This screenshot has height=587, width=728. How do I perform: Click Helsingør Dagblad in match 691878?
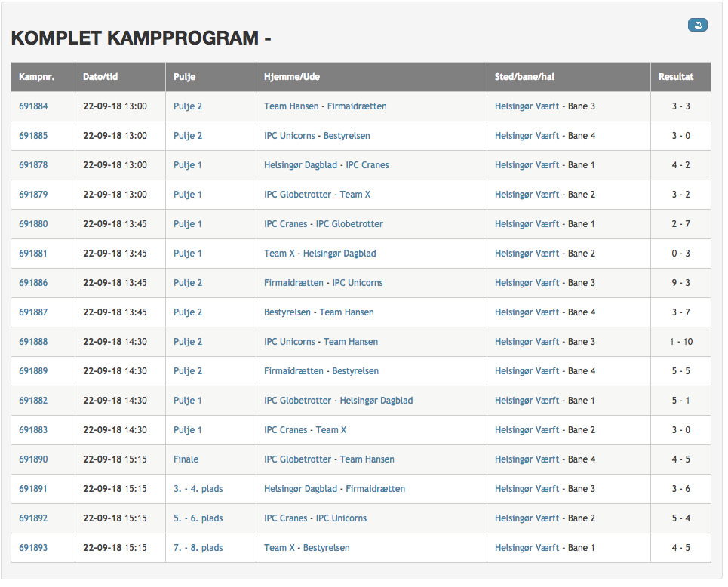[x=300, y=165]
